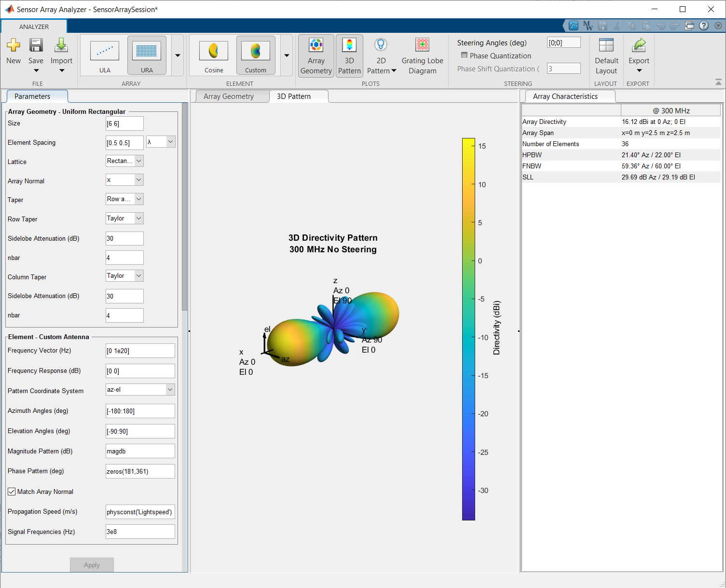Open the Row Taper dropdown
Screen dimensions: 726x588
tap(124, 219)
